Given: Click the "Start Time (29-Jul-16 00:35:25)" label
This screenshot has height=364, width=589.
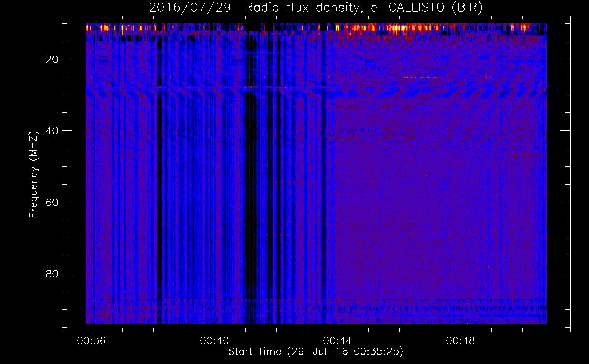Looking at the screenshot, I should point(316,352).
